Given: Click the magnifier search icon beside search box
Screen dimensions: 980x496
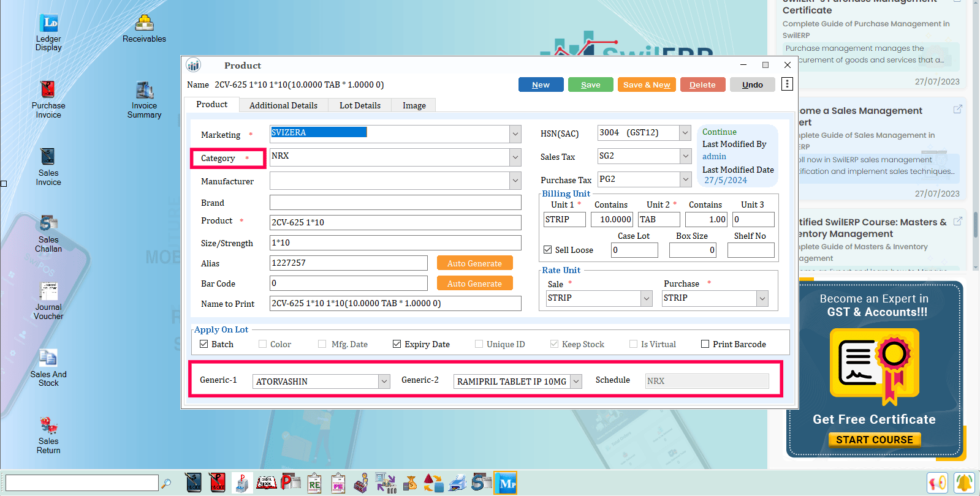Looking at the screenshot, I should point(166,483).
